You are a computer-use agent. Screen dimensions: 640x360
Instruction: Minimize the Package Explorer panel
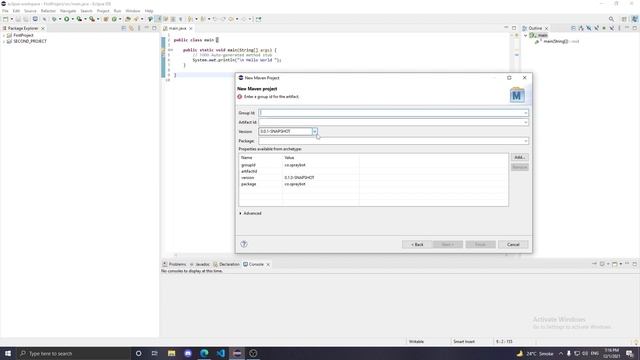click(x=147, y=28)
